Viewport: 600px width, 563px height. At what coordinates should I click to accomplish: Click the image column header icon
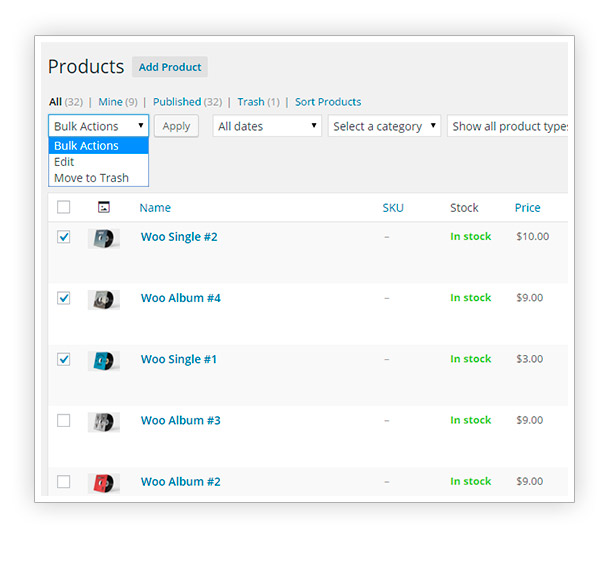(104, 207)
